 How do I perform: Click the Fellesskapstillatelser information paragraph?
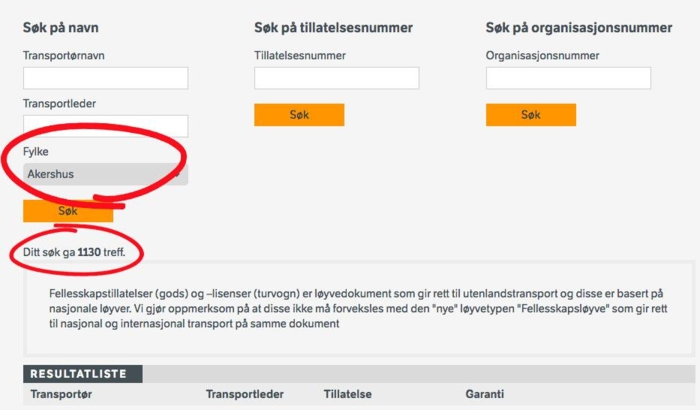[x=355, y=309]
